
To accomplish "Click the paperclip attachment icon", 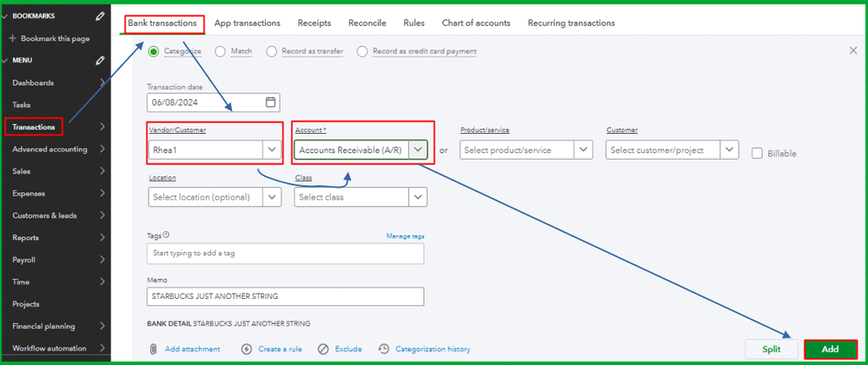I will (x=153, y=349).
